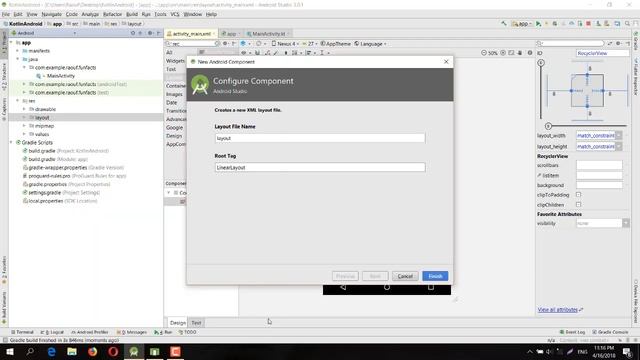Select MainActivity in project tree
Screen dimensions: 640x360
tap(60, 76)
